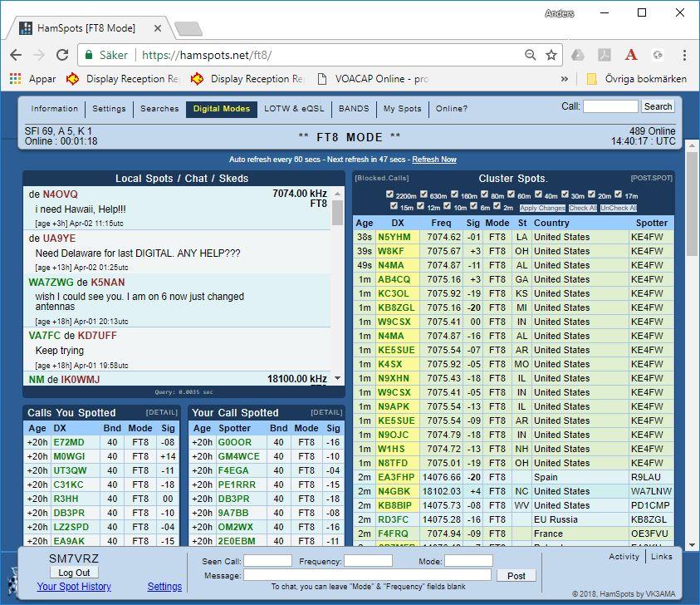This screenshot has width=700, height=605.
Task: Focus the Seen Call input field
Action: (267, 561)
